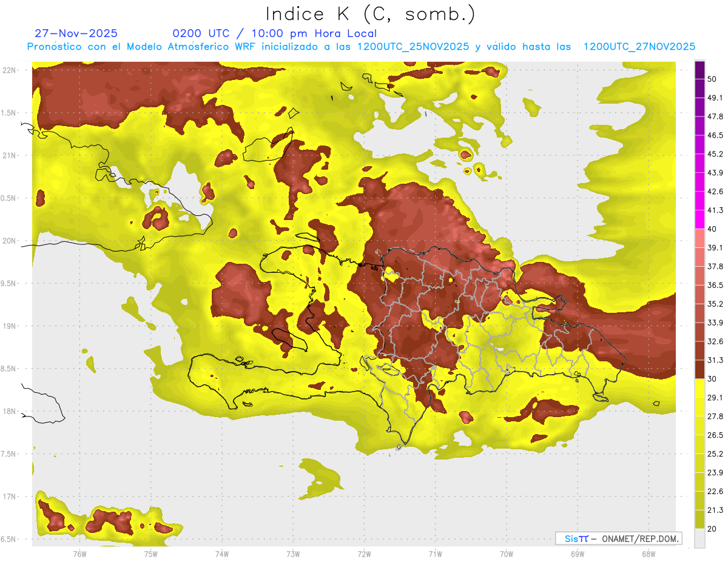Click the colorbar value "30"

pos(712,379)
